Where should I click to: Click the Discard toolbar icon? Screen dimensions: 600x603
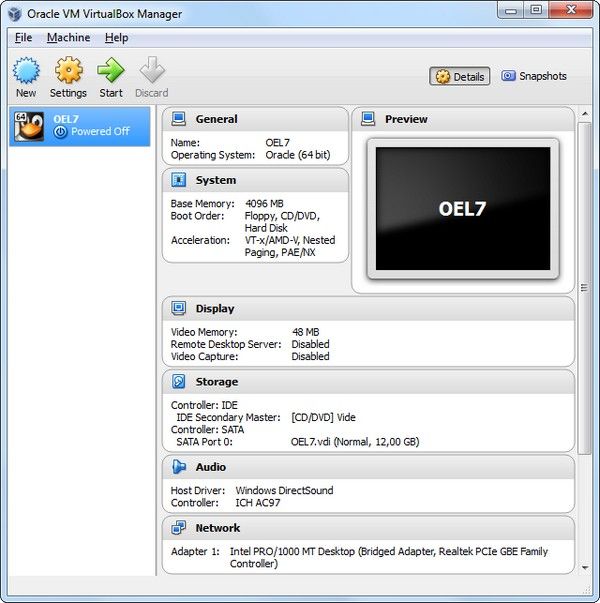click(x=152, y=71)
